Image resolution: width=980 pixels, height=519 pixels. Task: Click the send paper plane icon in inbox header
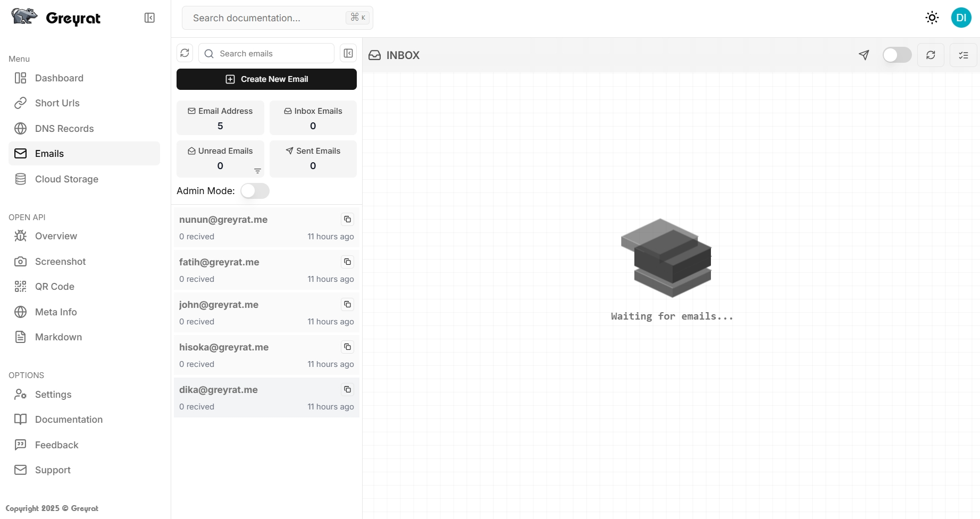click(x=864, y=55)
